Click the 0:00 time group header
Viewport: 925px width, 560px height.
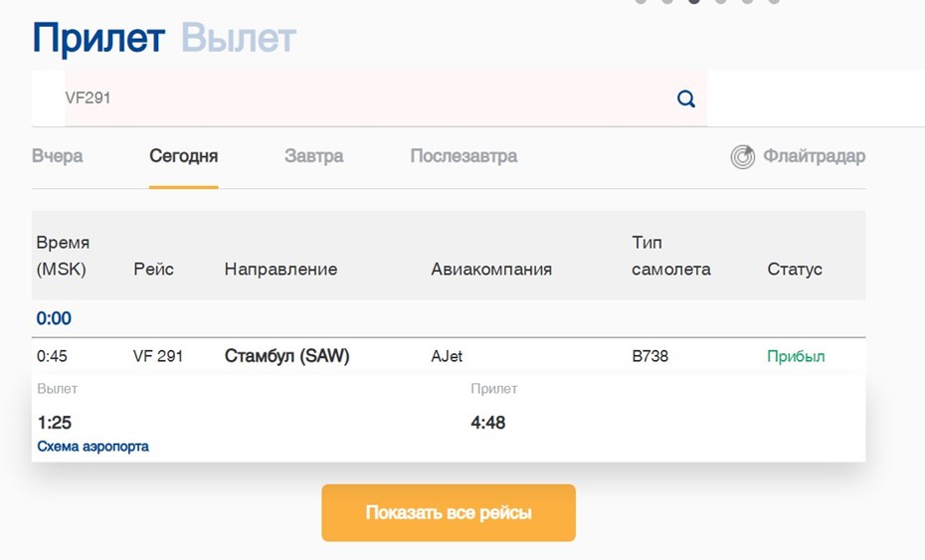coord(54,318)
